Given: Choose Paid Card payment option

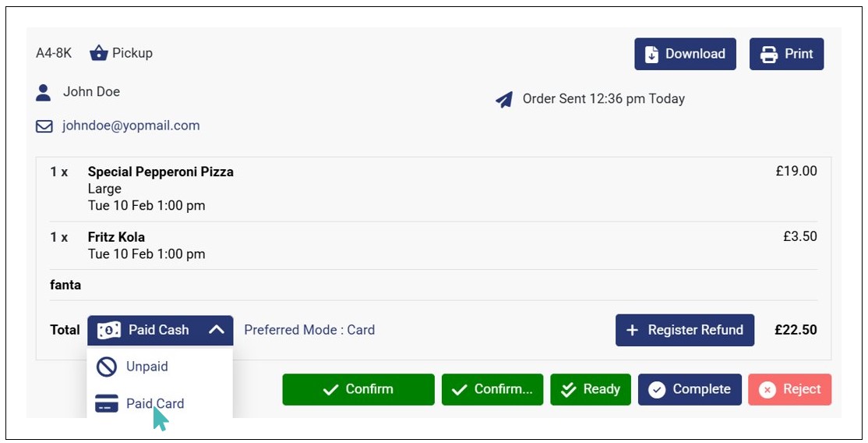Looking at the screenshot, I should click(x=154, y=404).
